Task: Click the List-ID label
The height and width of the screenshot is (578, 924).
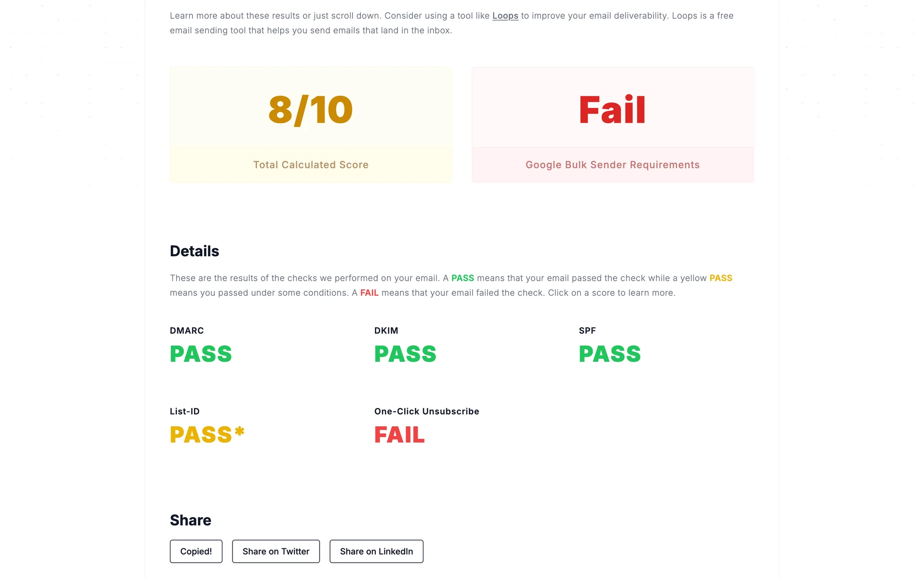Action: pos(185,411)
